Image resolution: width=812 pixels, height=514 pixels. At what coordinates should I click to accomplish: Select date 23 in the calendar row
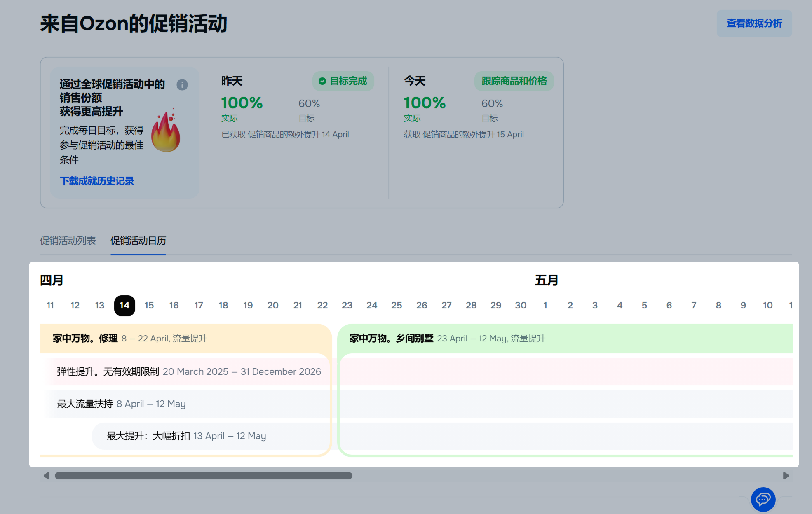[347, 306]
